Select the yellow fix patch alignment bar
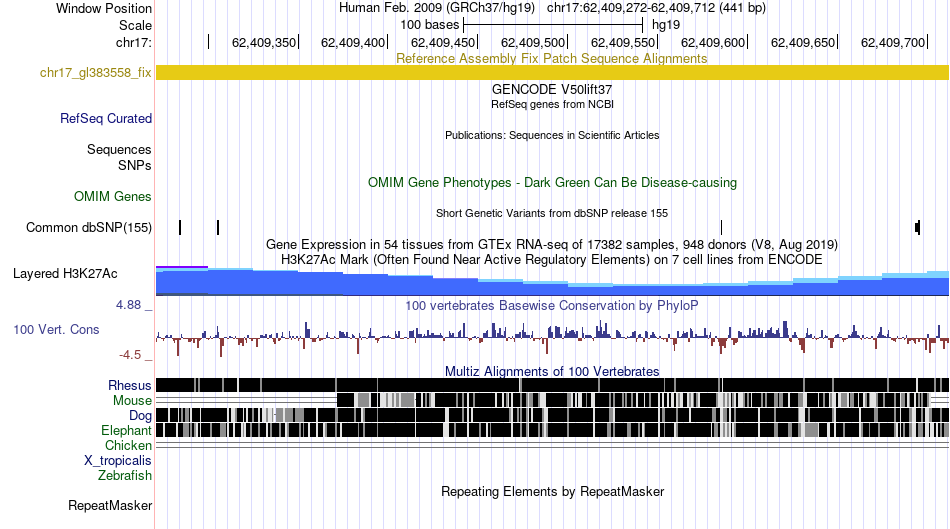The width and height of the screenshot is (950, 529). tap(552, 73)
